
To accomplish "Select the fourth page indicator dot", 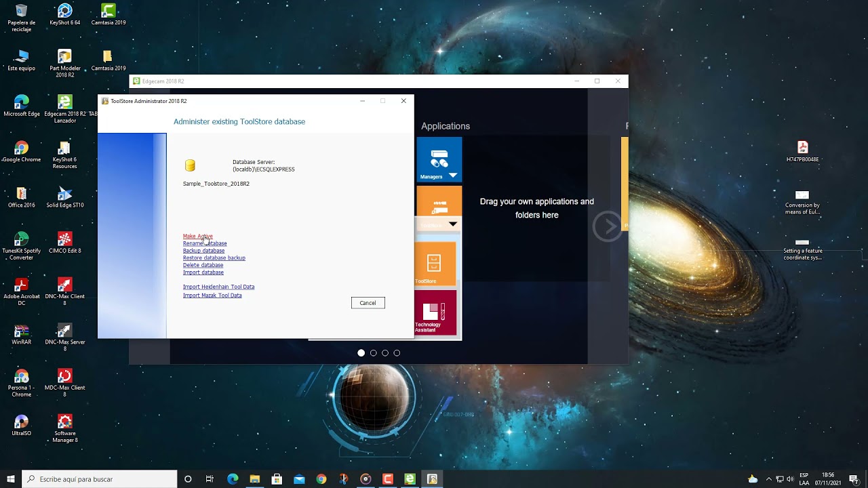I will (397, 353).
